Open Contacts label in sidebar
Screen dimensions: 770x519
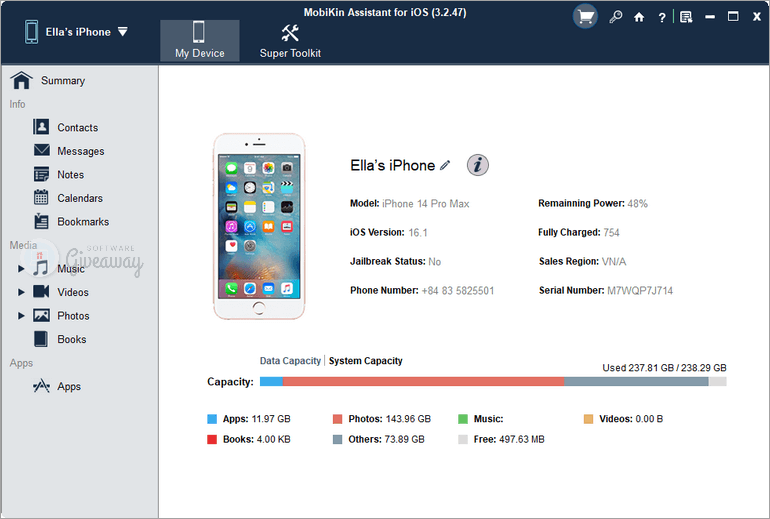pos(78,128)
